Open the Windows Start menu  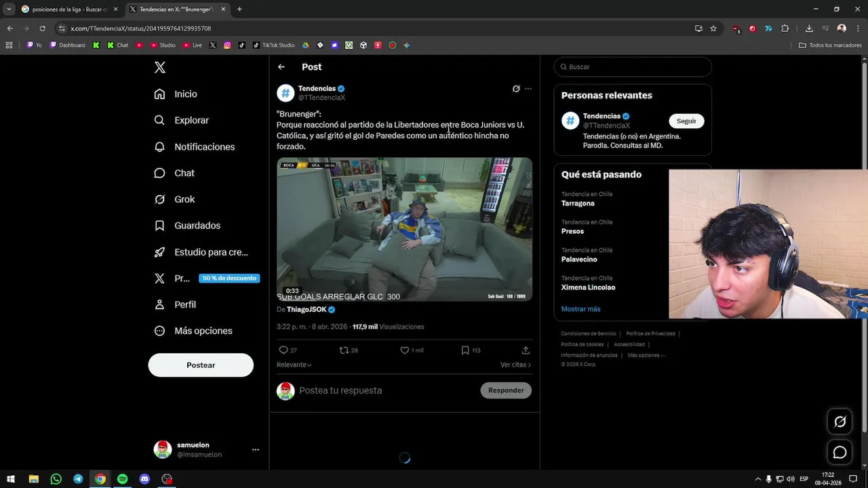point(11,479)
